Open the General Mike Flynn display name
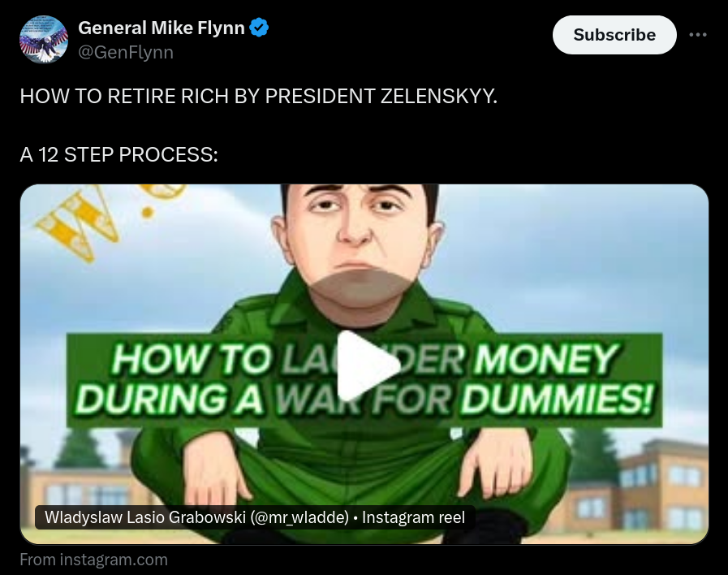 [162, 28]
